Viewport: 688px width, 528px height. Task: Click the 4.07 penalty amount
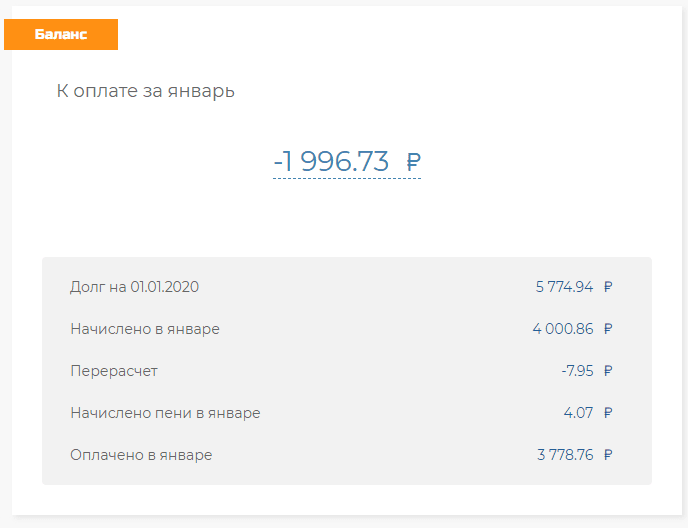pyautogui.click(x=579, y=413)
